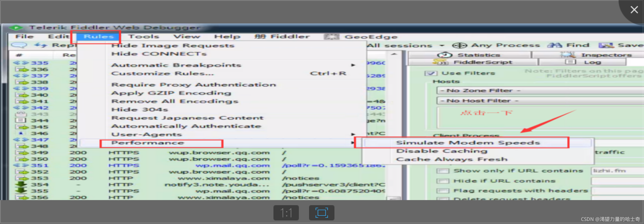
Task: Select session 354 download arrow icon
Action: click(x=21, y=184)
